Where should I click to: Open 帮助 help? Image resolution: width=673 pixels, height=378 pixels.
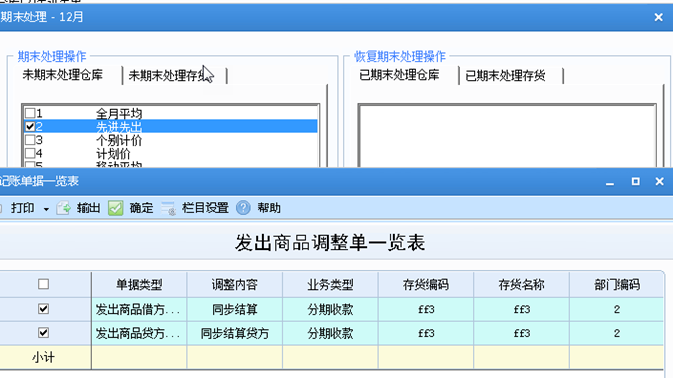point(269,208)
